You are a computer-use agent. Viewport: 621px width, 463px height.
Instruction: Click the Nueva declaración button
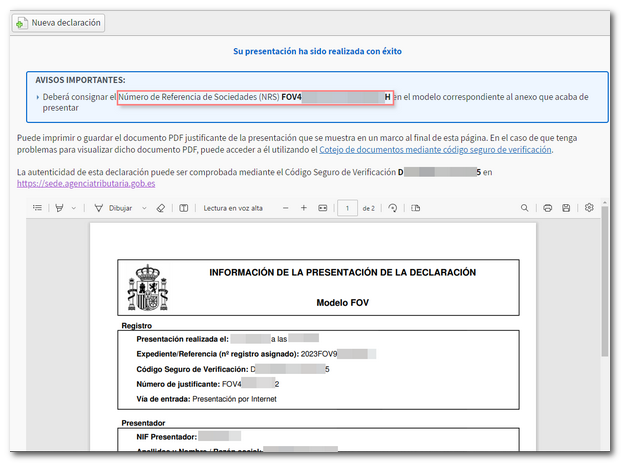59,22
